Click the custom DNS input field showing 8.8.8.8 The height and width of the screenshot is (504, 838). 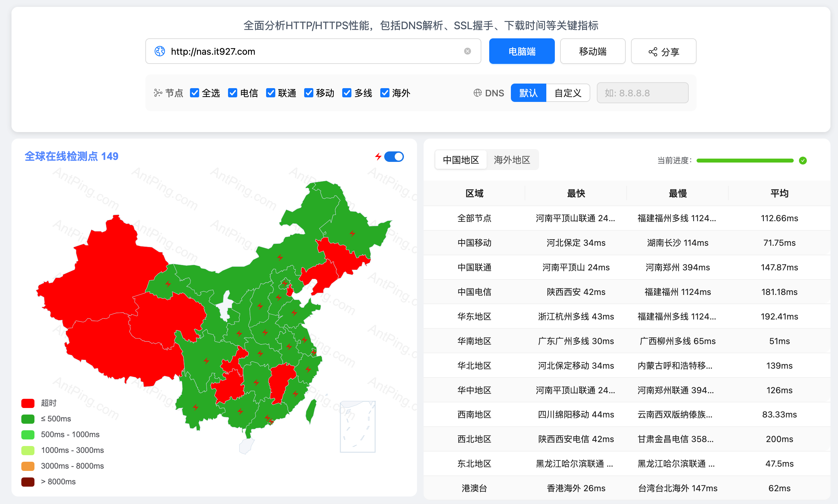[x=642, y=93]
